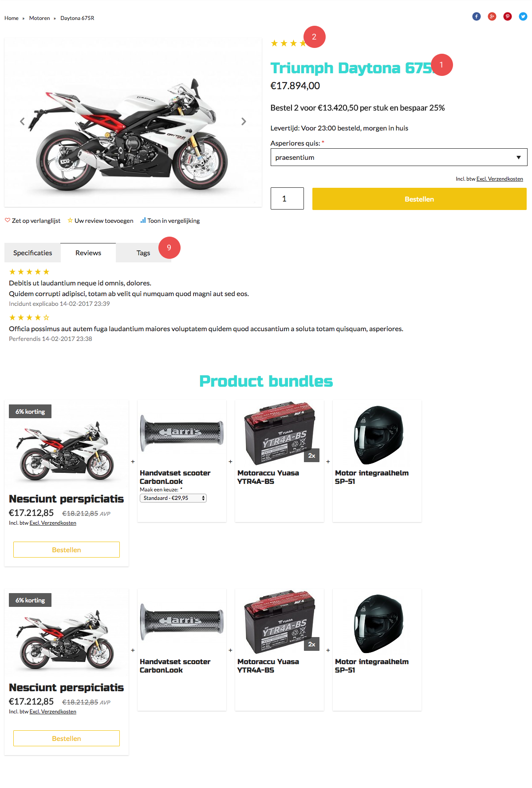Advance to the next product image arrow
Screen dimensions: 532x788
click(244, 121)
